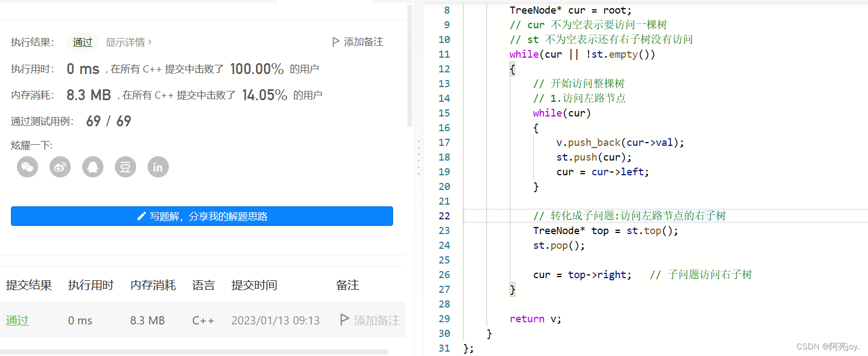Image resolution: width=868 pixels, height=356 pixels.
Task: Click code 'while(cur || !st.empty())'
Action: tap(582, 54)
